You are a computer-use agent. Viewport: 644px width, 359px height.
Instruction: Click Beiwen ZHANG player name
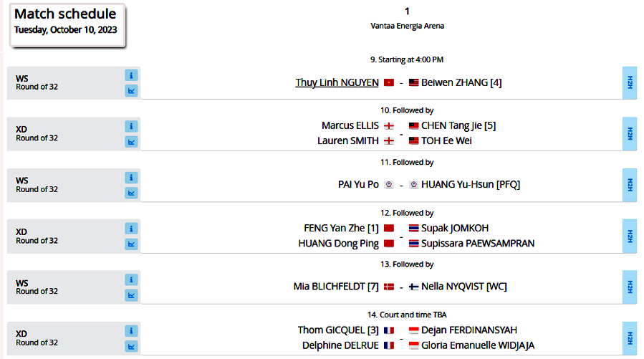click(461, 82)
